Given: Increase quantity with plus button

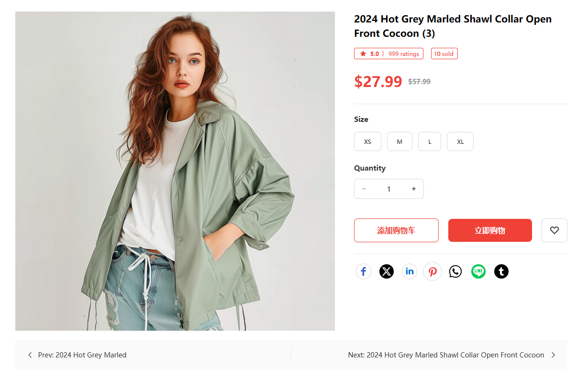Looking at the screenshot, I should click(414, 189).
